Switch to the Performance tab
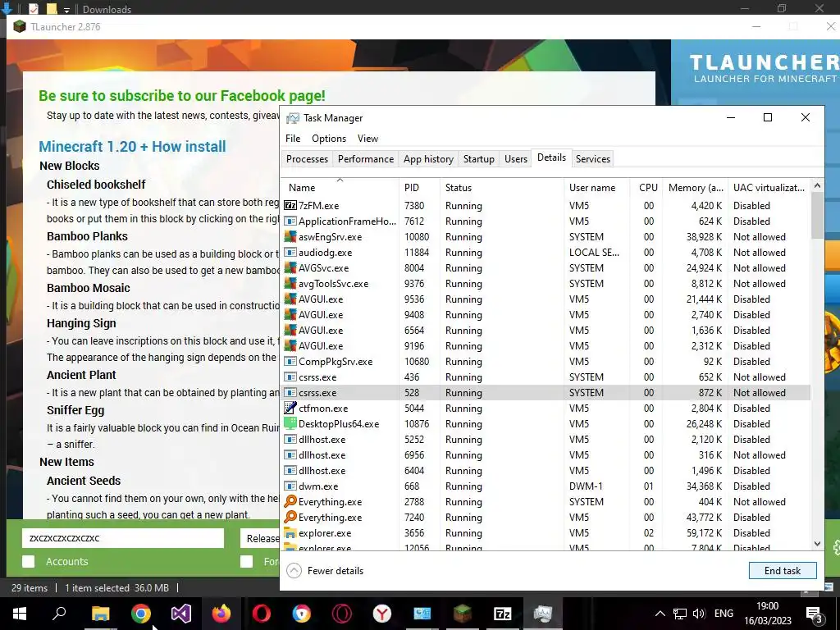Viewport: 840px width, 630px height. 366,159
